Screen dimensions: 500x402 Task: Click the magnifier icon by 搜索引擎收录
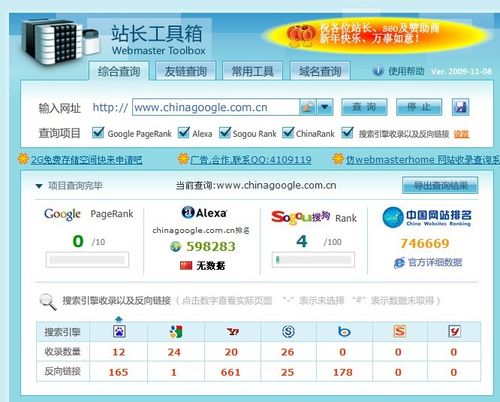click(48, 302)
